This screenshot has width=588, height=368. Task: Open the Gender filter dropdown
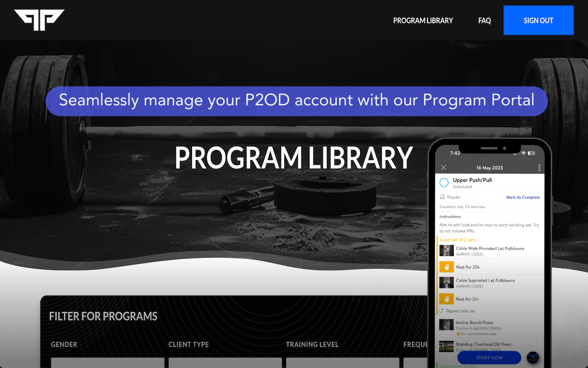tap(107, 363)
